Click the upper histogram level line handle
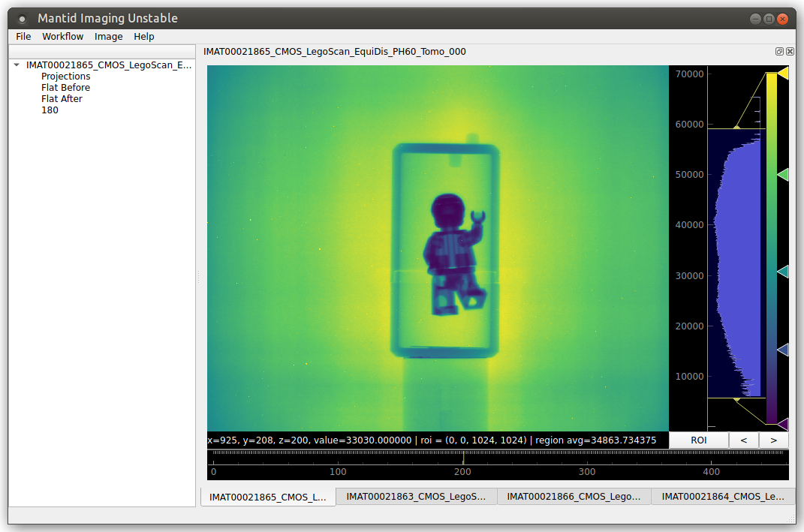The width and height of the screenshot is (804, 532). coord(737,128)
